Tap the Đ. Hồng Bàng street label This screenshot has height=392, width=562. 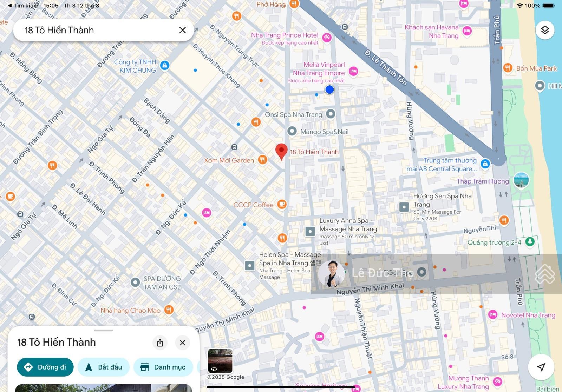point(26,68)
